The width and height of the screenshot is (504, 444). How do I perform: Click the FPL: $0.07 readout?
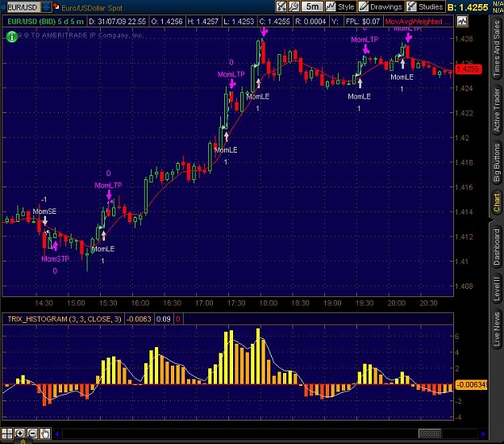pos(363,22)
